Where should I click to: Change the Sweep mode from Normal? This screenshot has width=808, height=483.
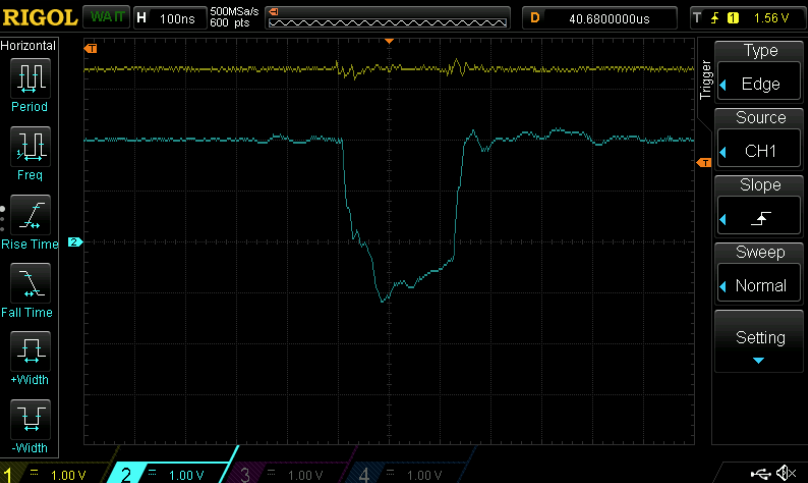point(759,273)
